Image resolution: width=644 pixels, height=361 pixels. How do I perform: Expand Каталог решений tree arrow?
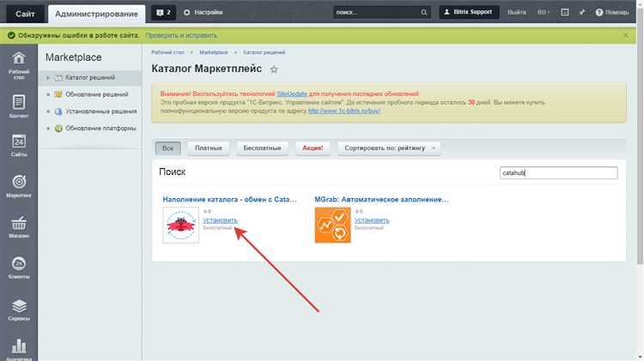coord(48,77)
